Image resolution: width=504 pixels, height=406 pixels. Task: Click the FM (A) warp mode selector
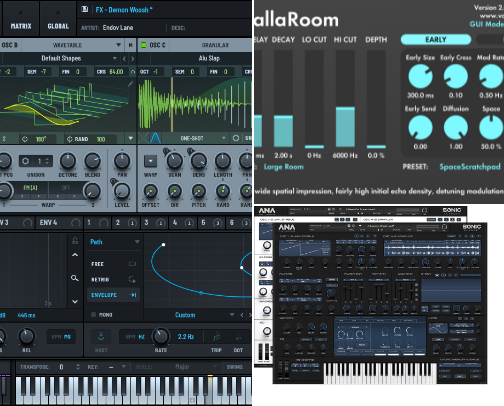point(31,188)
